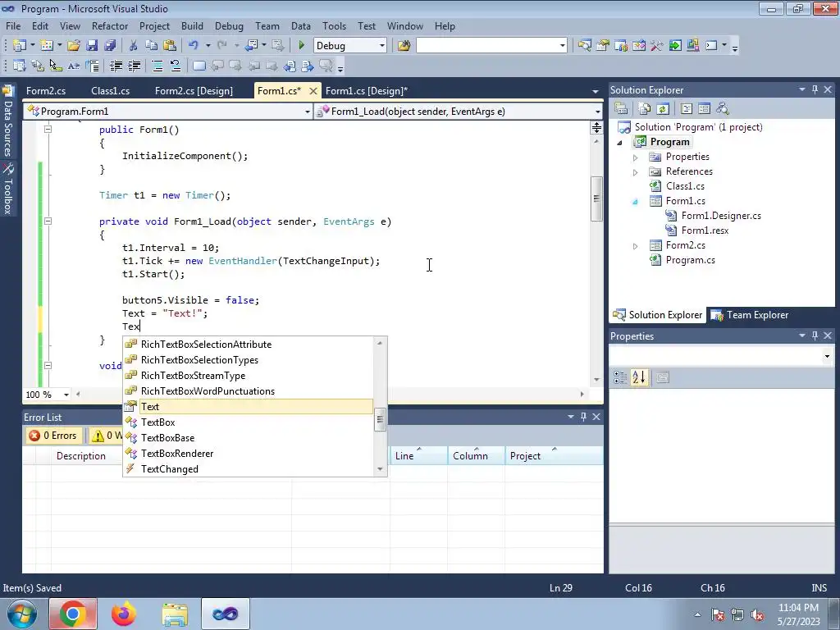This screenshot has width=840, height=630.
Task: Select Program.cs in Solution Explorer
Action: pyautogui.click(x=690, y=260)
